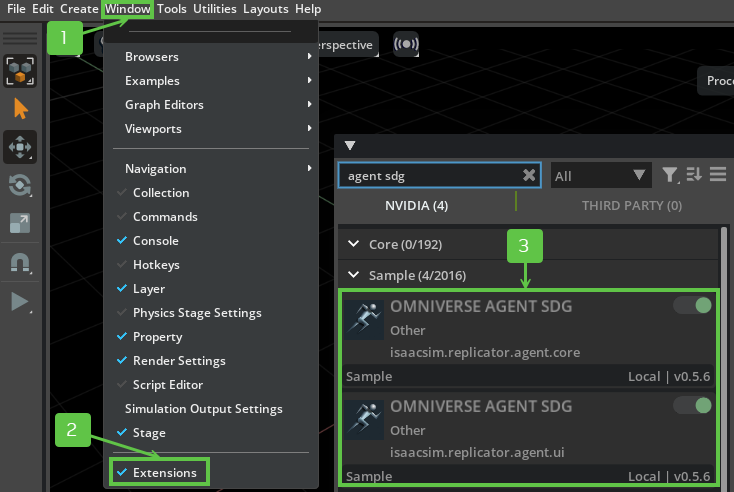Click the Perspective camera button

click(348, 44)
